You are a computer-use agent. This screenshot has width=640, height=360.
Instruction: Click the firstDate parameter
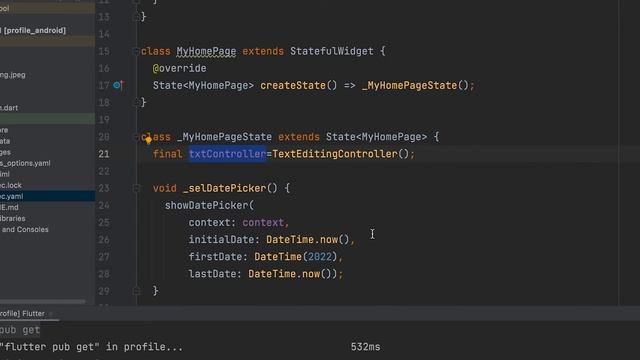pyautogui.click(x=218, y=257)
